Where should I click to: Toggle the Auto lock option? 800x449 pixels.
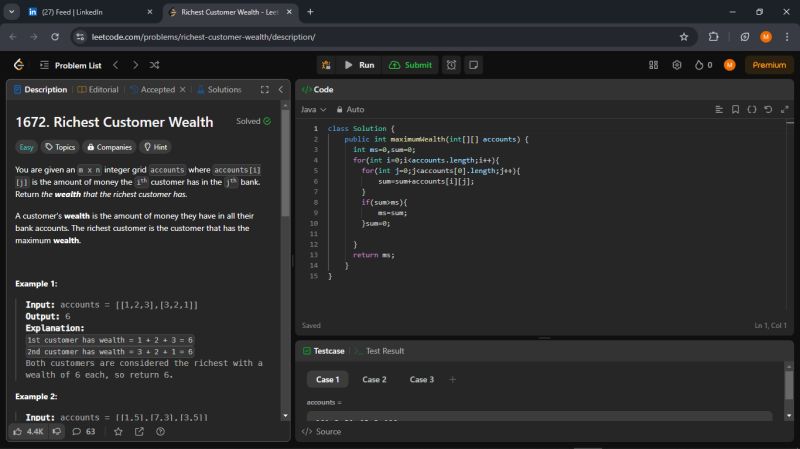click(350, 109)
